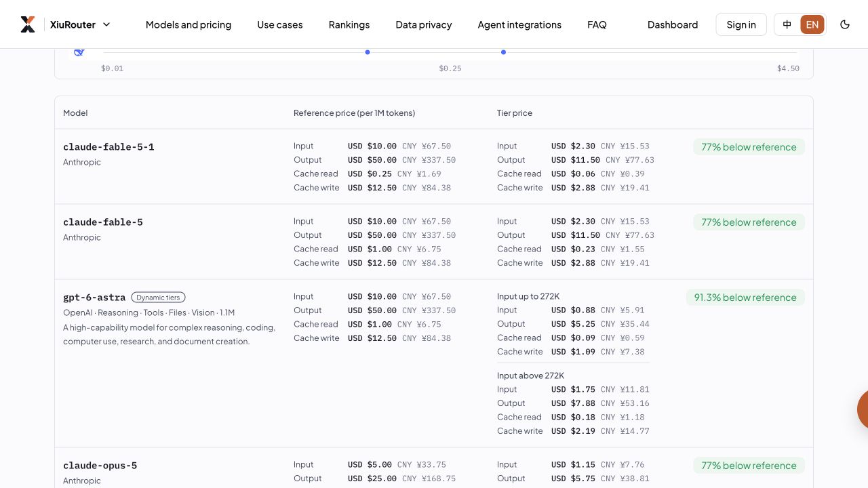Image resolution: width=868 pixels, height=488 pixels.
Task: Click the Reference price (per 1M tokens) header
Action: 354,113
